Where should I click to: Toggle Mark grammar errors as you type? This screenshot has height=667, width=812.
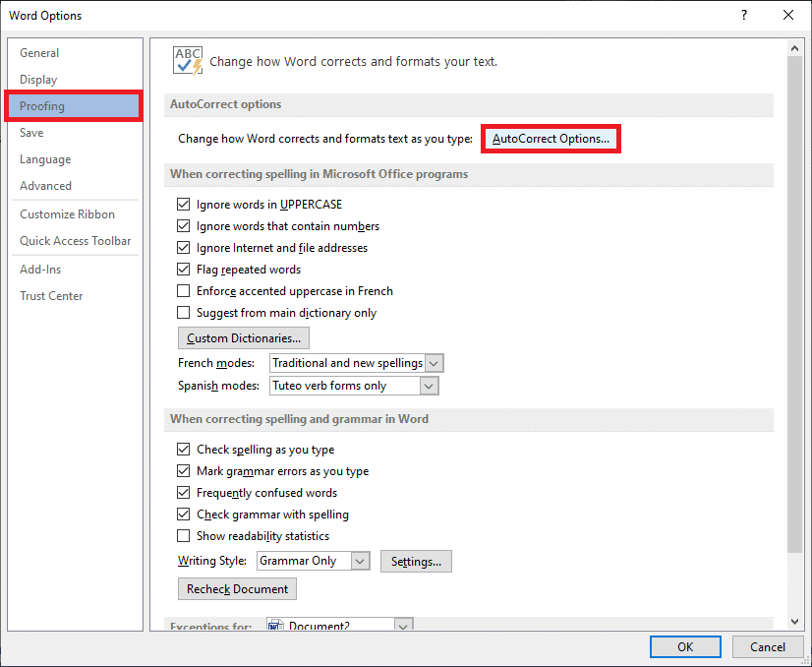coord(183,471)
